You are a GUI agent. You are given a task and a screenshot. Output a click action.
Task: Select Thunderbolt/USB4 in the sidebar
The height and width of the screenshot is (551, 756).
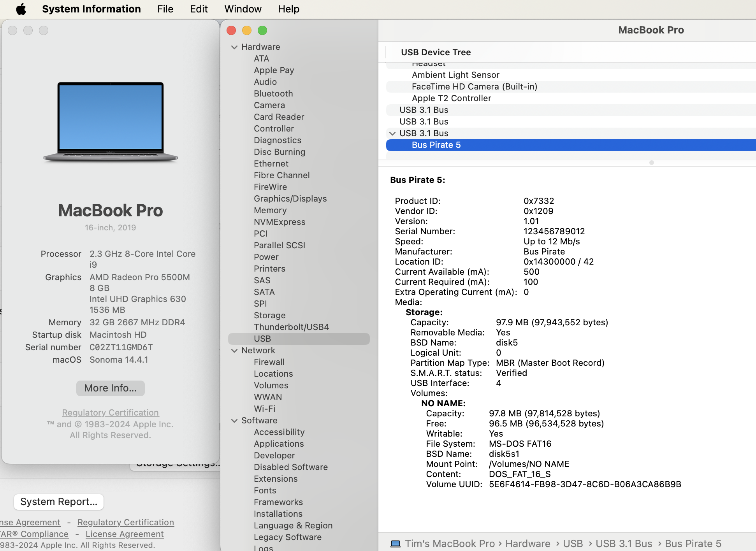point(291,327)
